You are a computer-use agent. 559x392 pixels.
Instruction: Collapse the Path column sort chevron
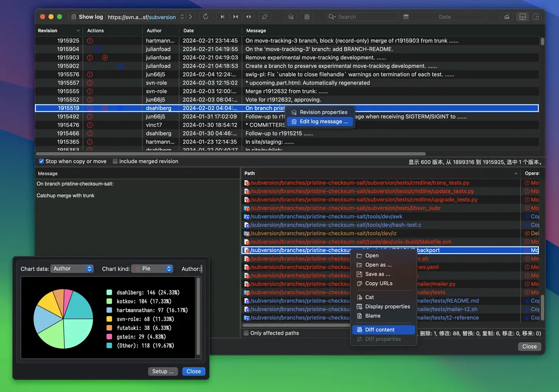(x=515, y=173)
